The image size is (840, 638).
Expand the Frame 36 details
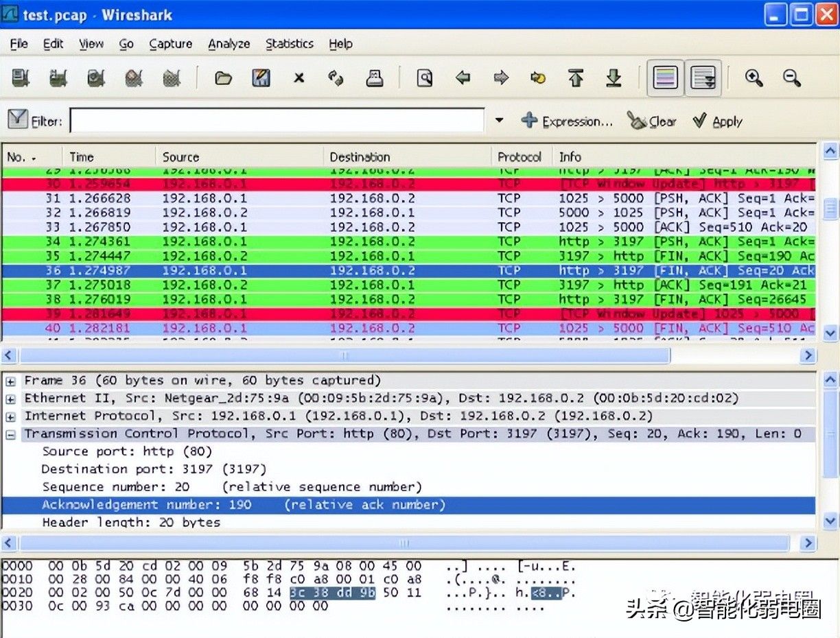(x=11, y=381)
